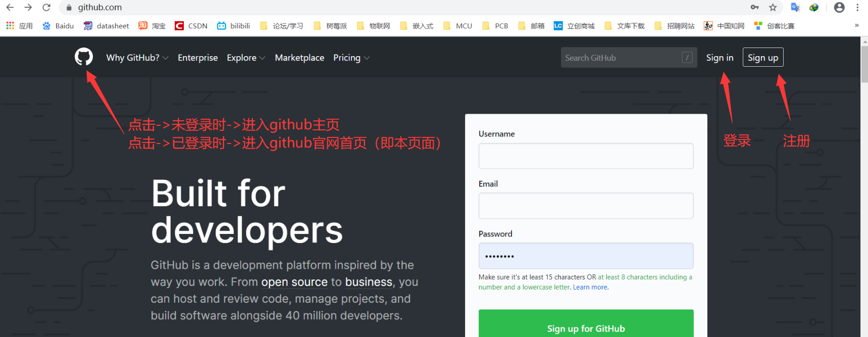Click the Password input field
This screenshot has height=337, width=868.
(x=586, y=256)
